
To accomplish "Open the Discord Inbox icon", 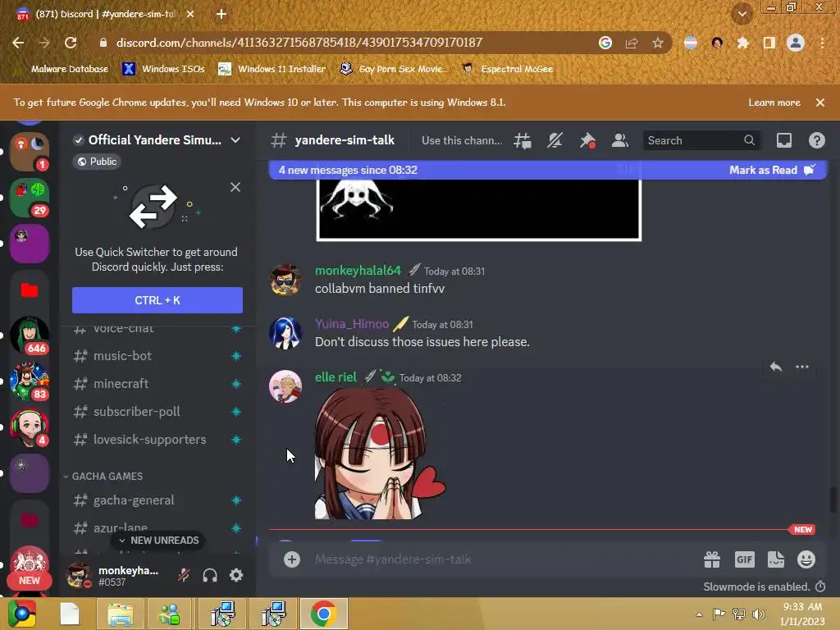I will 783,140.
